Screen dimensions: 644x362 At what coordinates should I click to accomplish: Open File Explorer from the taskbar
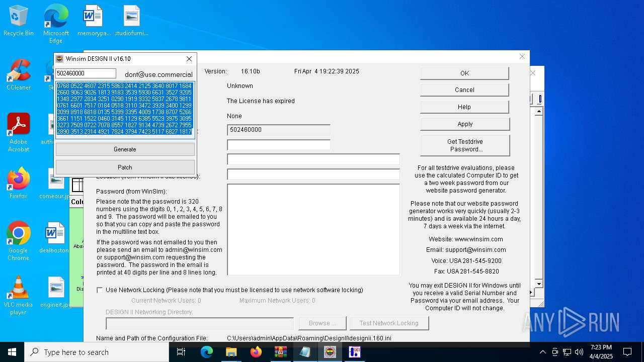pyautogui.click(x=231, y=352)
